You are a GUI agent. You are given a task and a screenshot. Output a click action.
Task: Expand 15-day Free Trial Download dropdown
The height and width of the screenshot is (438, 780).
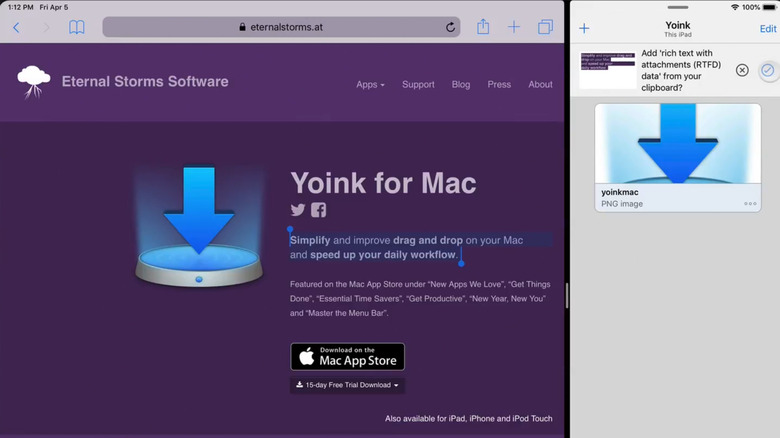tap(347, 385)
